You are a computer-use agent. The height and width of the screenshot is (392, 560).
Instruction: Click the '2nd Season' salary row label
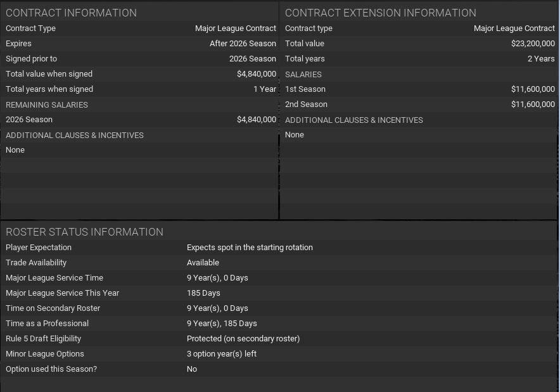point(306,104)
